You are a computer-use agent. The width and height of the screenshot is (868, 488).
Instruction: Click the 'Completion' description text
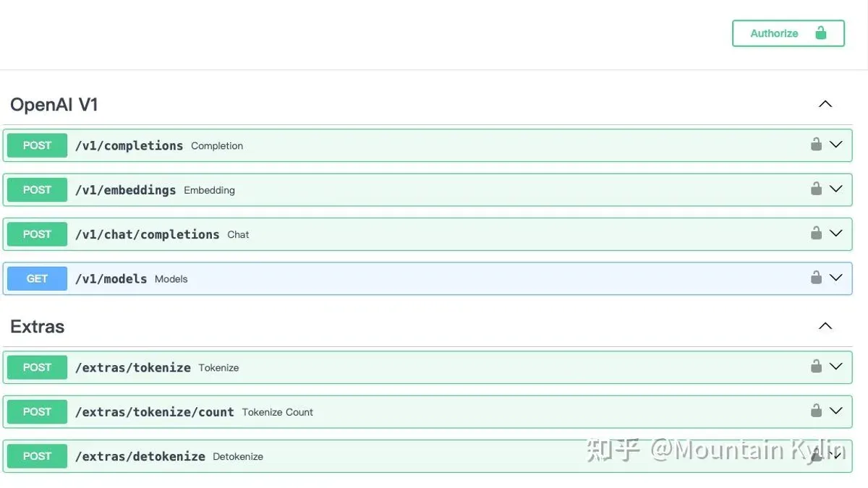pos(217,146)
